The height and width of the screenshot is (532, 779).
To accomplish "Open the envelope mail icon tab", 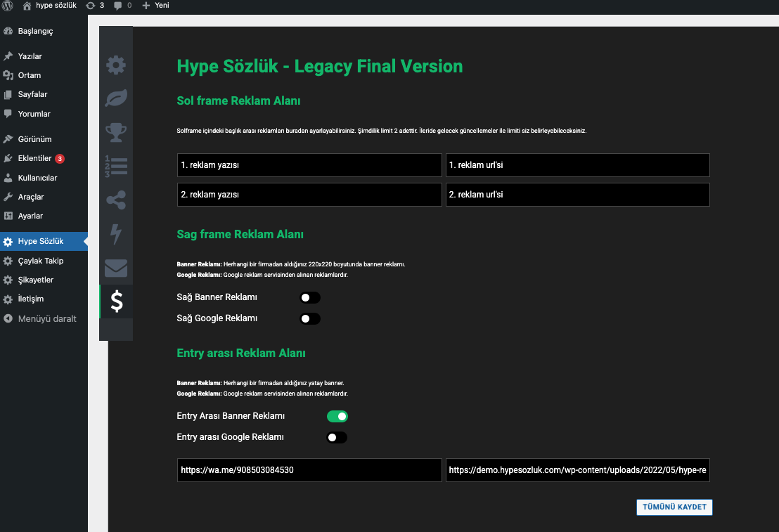I will (116, 268).
